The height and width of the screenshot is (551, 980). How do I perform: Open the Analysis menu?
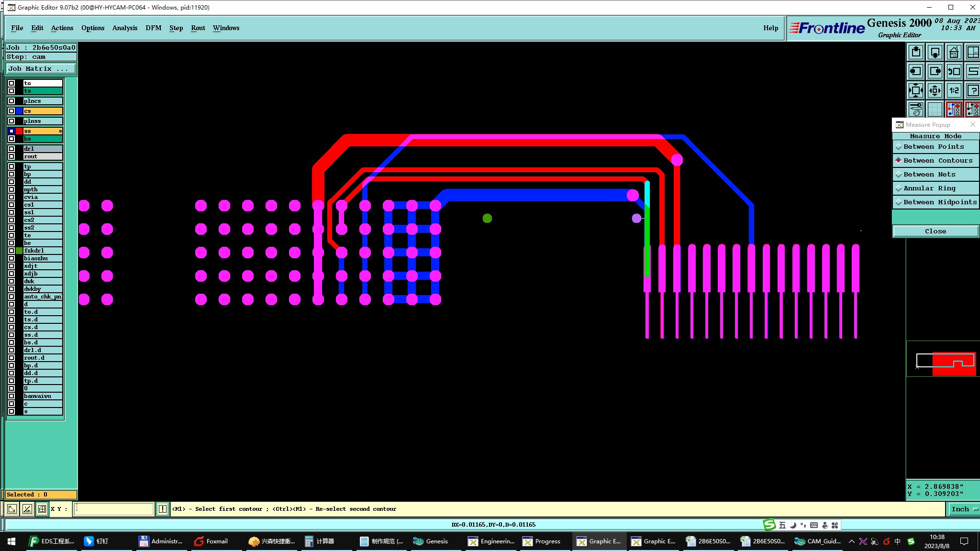click(124, 28)
